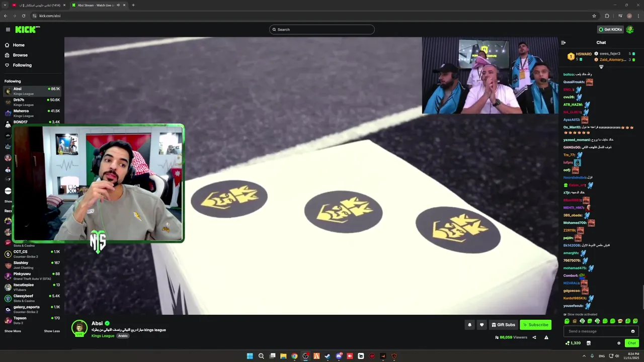This screenshot has height=362, width=644.
Task: Click the green Subscribe button
Action: click(535, 325)
